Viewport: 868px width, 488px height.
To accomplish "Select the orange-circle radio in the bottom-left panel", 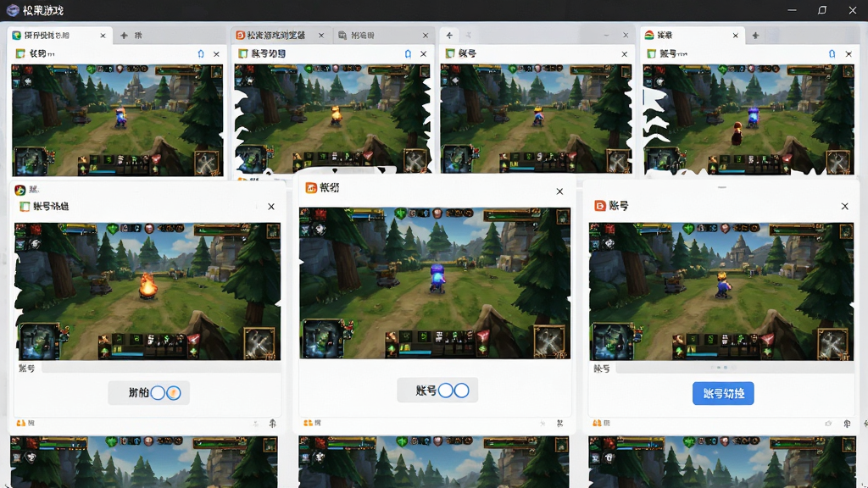I will [x=174, y=393].
